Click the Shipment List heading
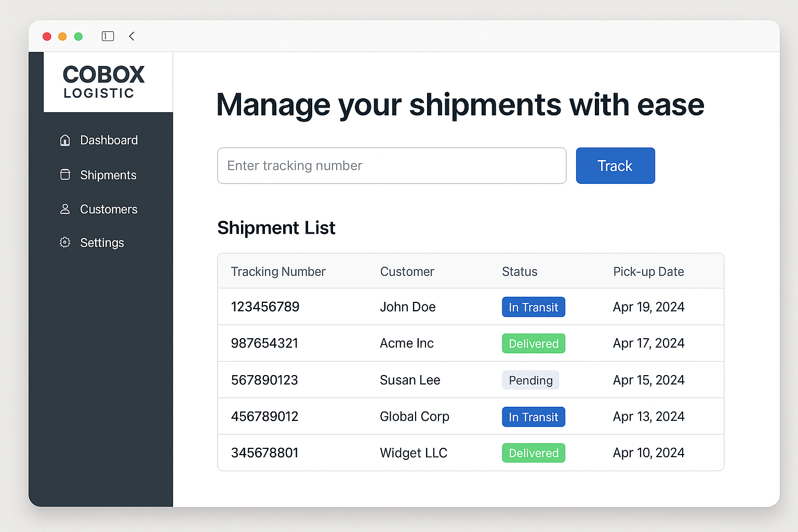 (276, 228)
